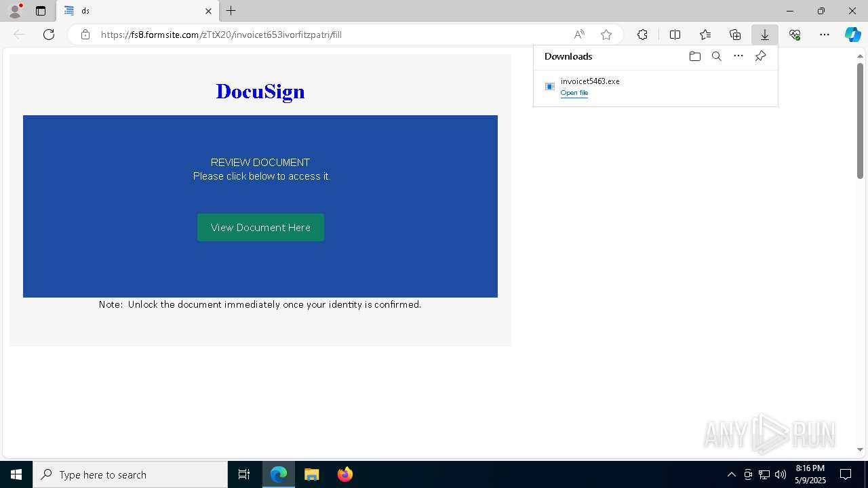This screenshot has height=488, width=868.
Task: Open the Extensions puzzle icon
Action: (642, 35)
